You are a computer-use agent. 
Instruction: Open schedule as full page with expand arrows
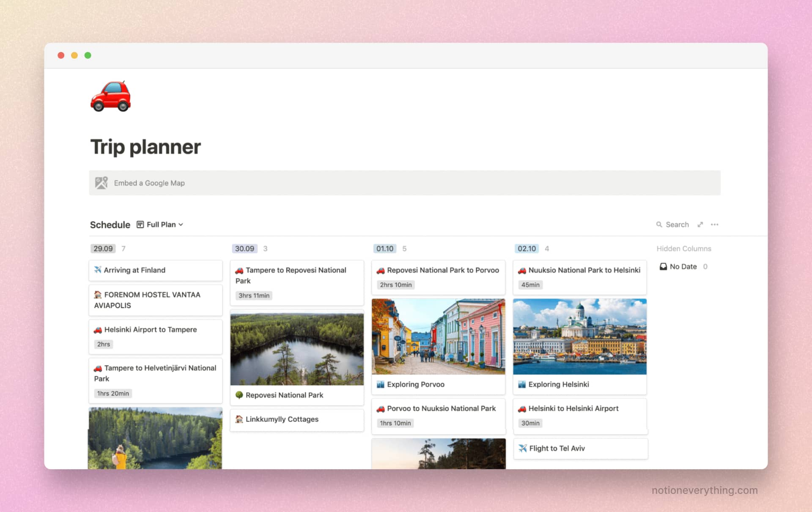[x=700, y=225]
